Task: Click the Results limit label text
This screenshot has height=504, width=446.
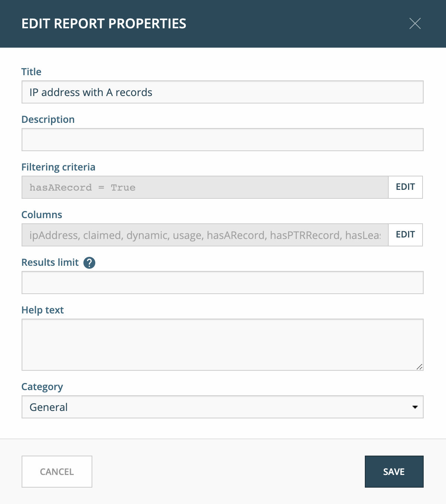Action: pos(50,262)
